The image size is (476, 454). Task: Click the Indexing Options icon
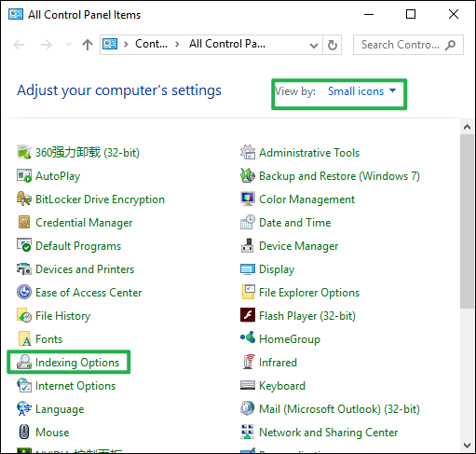24,363
